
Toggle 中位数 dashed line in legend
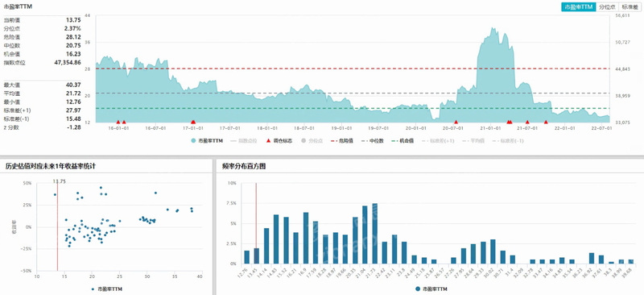pos(373,141)
